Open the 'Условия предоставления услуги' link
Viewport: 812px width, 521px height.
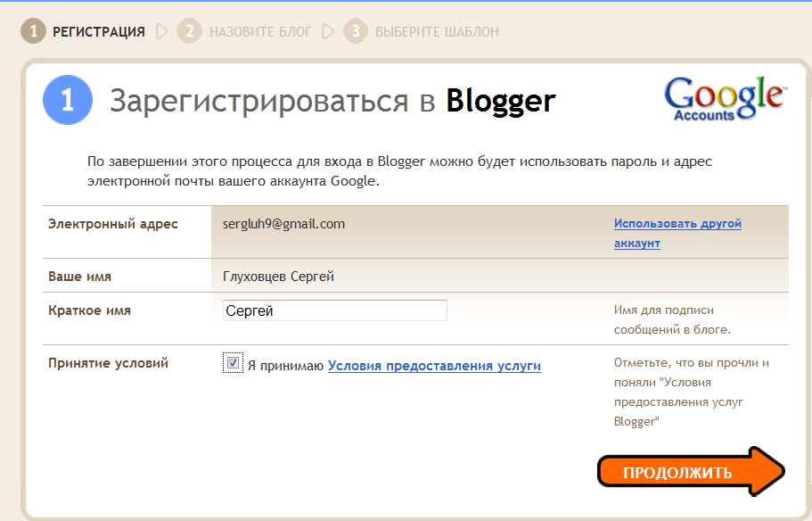click(x=434, y=366)
